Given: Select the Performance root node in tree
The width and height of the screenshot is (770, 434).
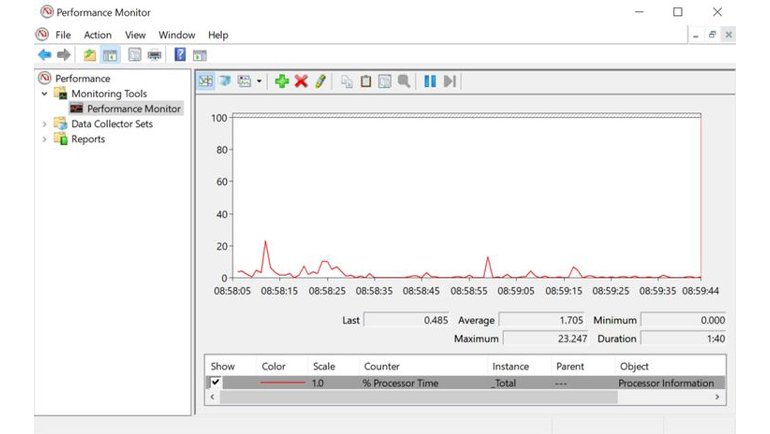Looking at the screenshot, I should click(82, 79).
